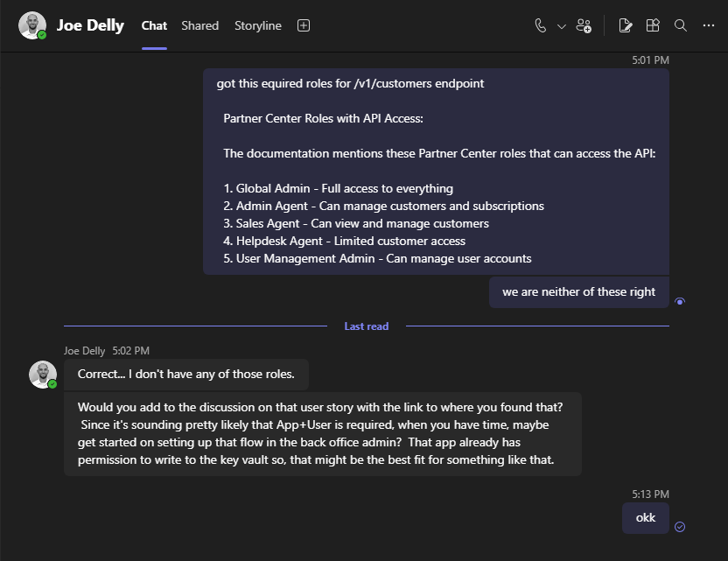Search in this chat using magnifier icon
728x561 pixels.
coord(681,25)
